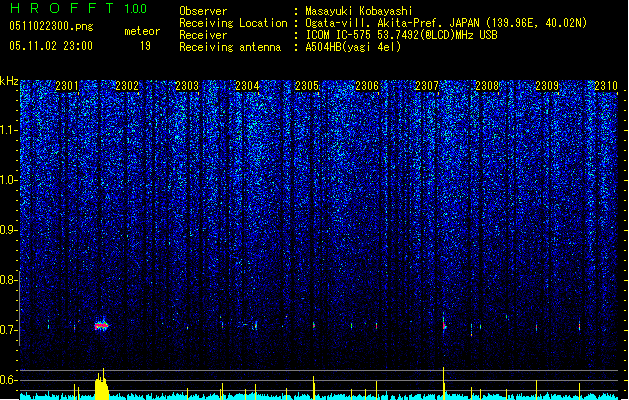Click the 2305 time marker
629x400 pixels.
pos(307,86)
